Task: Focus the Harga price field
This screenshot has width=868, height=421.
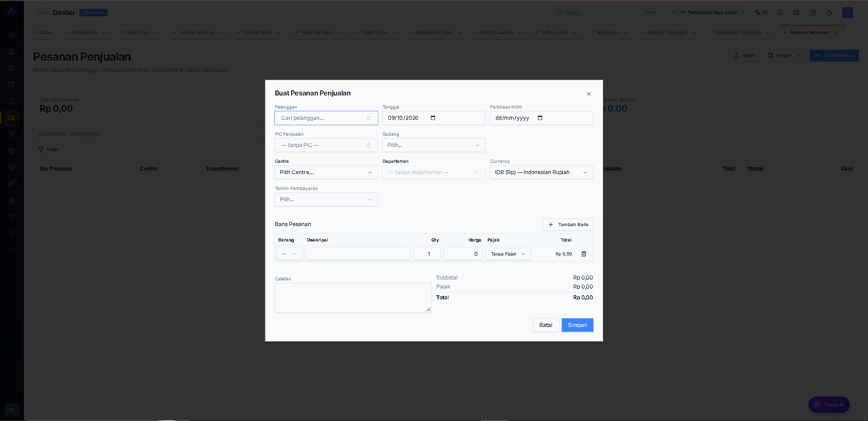Action: tap(463, 254)
